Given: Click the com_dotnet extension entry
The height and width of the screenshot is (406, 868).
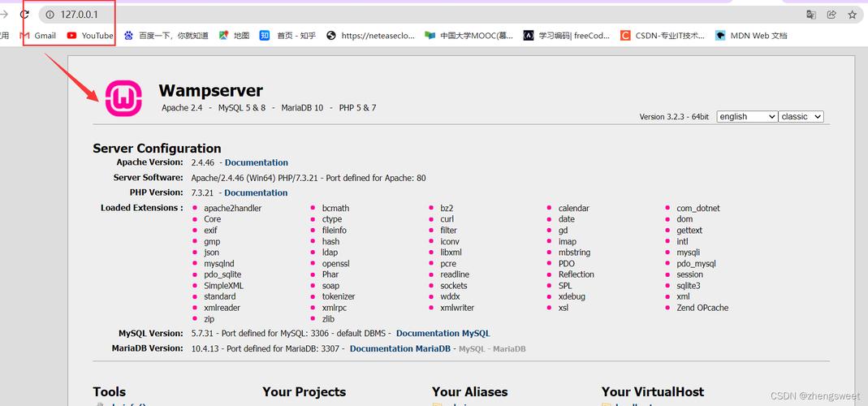Looking at the screenshot, I should 698,208.
